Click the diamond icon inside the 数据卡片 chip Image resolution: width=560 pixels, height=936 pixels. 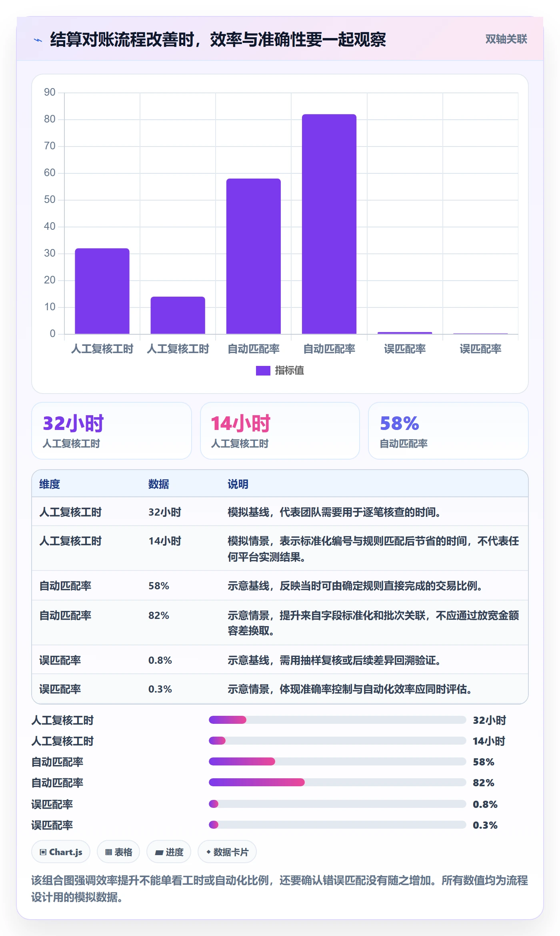[x=208, y=852]
